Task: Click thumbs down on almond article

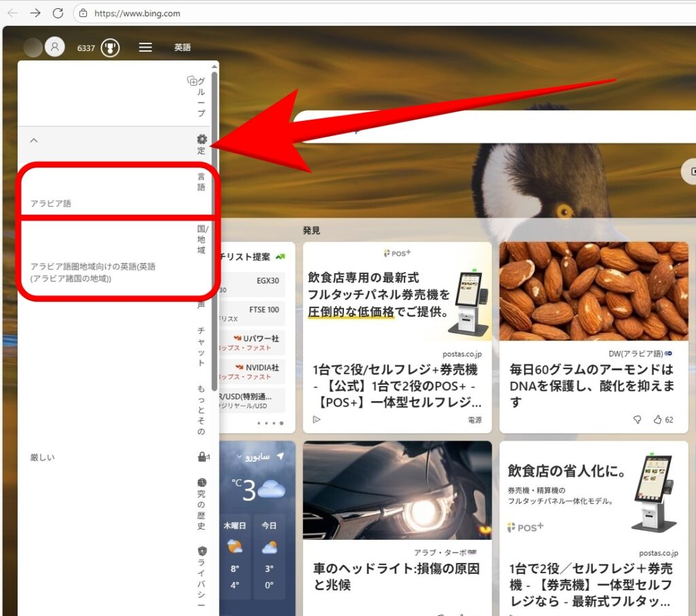Action: click(x=638, y=420)
